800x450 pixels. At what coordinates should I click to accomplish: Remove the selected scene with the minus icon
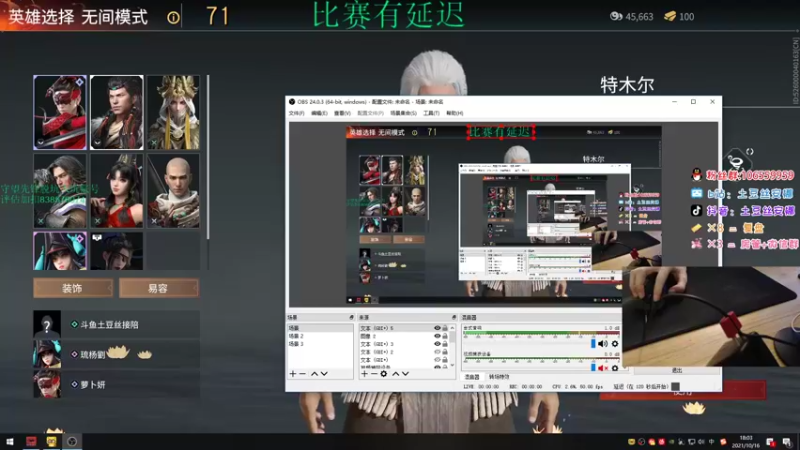[x=303, y=374]
